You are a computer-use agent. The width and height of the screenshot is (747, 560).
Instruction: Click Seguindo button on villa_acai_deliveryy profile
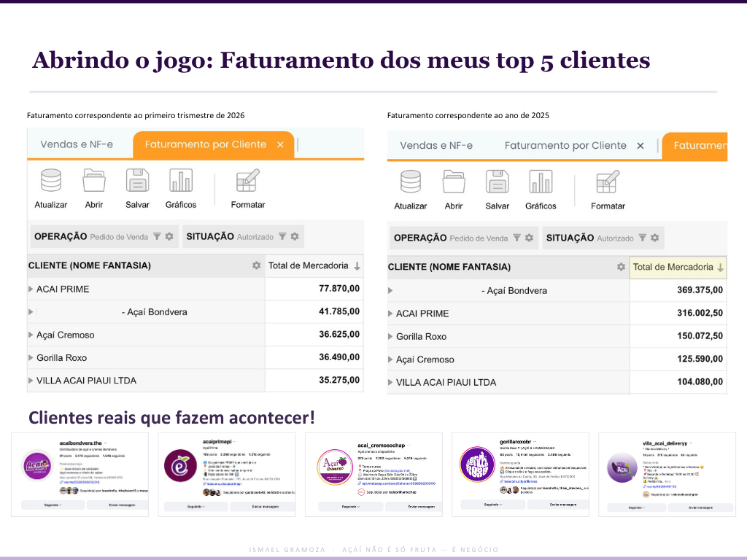tap(635, 507)
